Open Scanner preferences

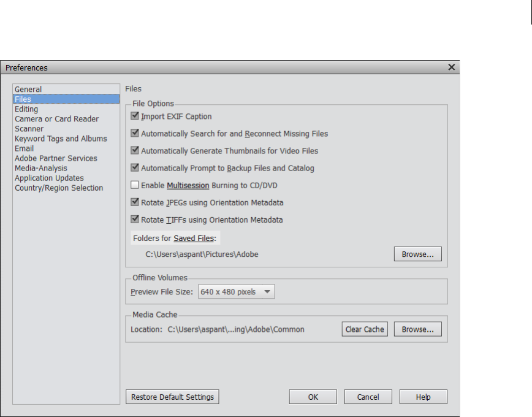[66, 129]
